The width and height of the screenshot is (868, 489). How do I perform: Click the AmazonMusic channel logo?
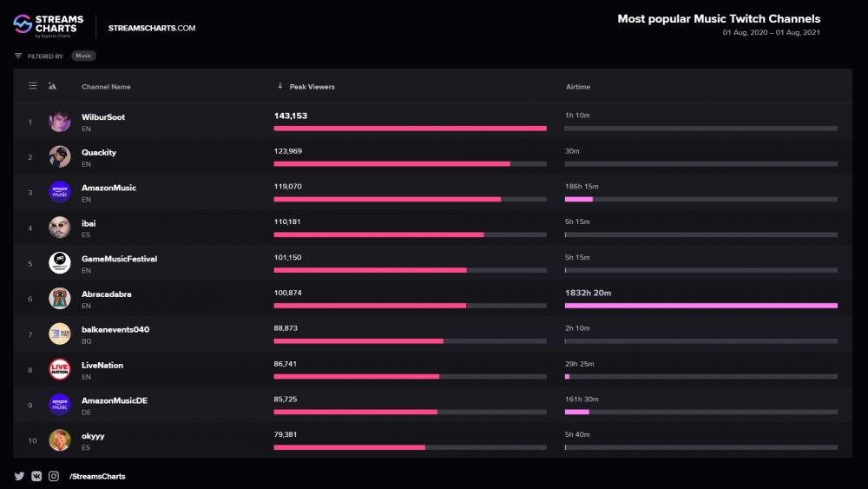tap(60, 192)
